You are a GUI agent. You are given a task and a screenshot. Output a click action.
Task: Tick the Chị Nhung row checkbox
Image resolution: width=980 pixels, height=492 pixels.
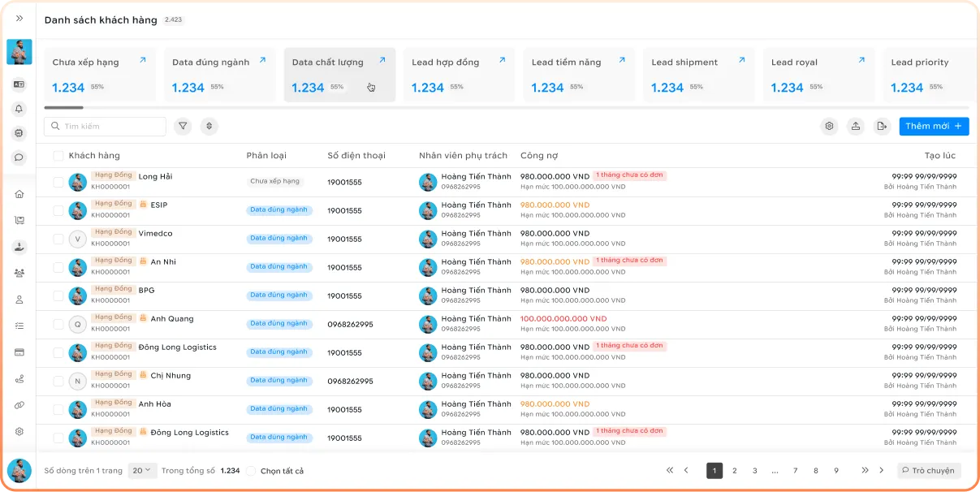click(x=58, y=381)
